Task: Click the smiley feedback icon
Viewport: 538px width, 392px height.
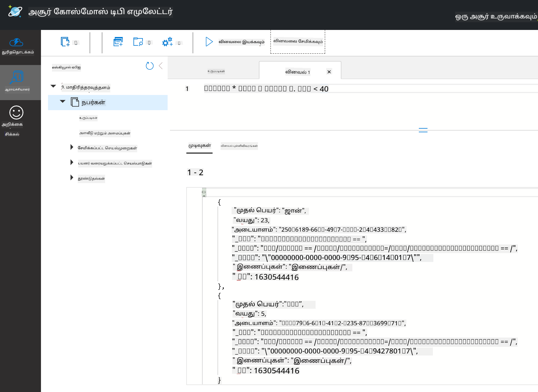Action: point(16,113)
